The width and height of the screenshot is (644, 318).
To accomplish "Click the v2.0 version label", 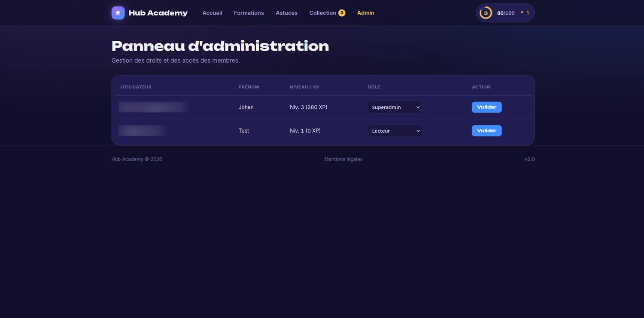I will tap(530, 159).
